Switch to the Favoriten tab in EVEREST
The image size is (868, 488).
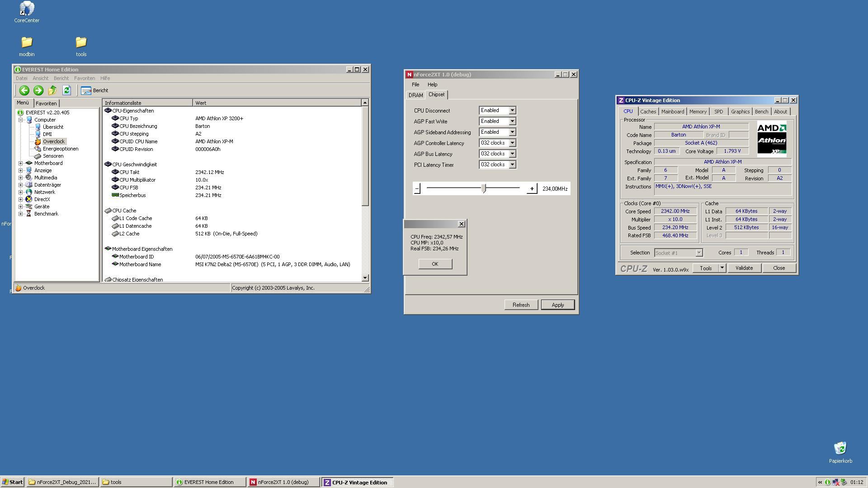tap(46, 103)
